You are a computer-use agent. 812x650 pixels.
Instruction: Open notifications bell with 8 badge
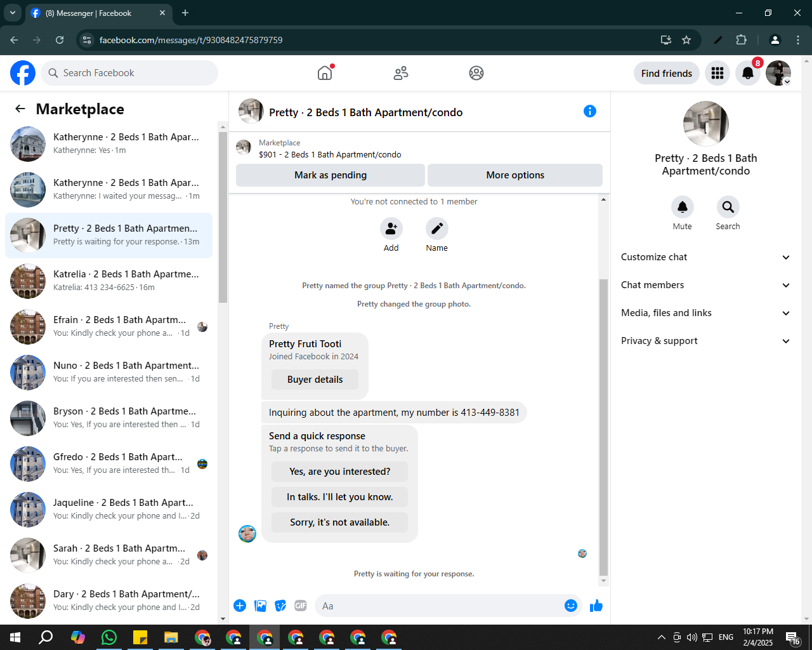(748, 73)
